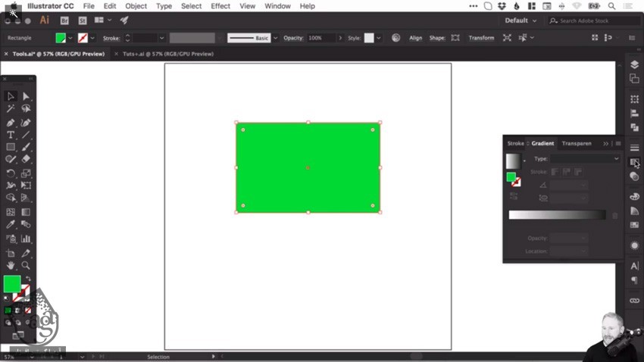Viewport: 644px width, 362px height.
Task: Select the Rectangle tool in toolbox
Action: point(11,147)
